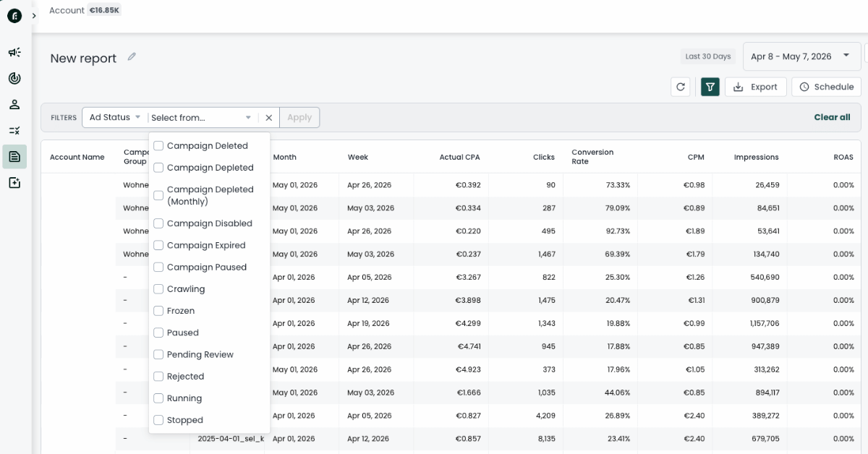Screen dimensions: 868x454
Task: Click the Week cell Apr 19, 2026
Action: click(x=368, y=323)
